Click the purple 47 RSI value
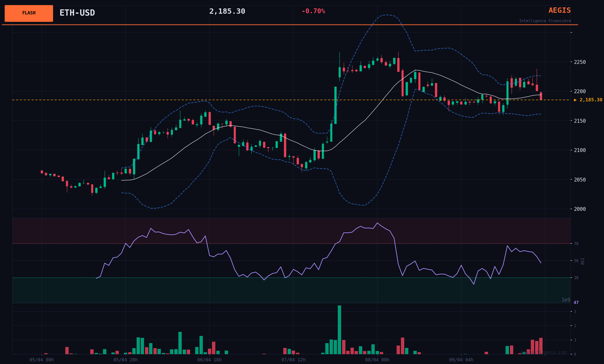 (x=576, y=303)
